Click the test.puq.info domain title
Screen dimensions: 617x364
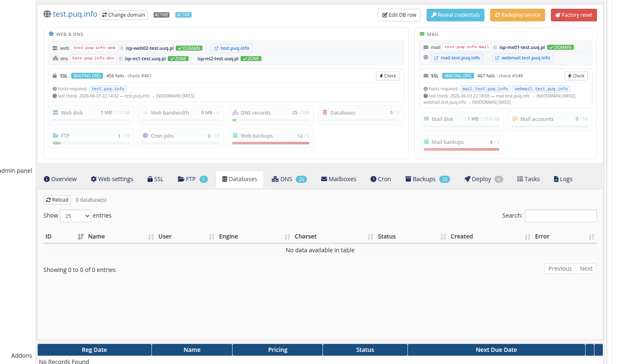(75, 14)
